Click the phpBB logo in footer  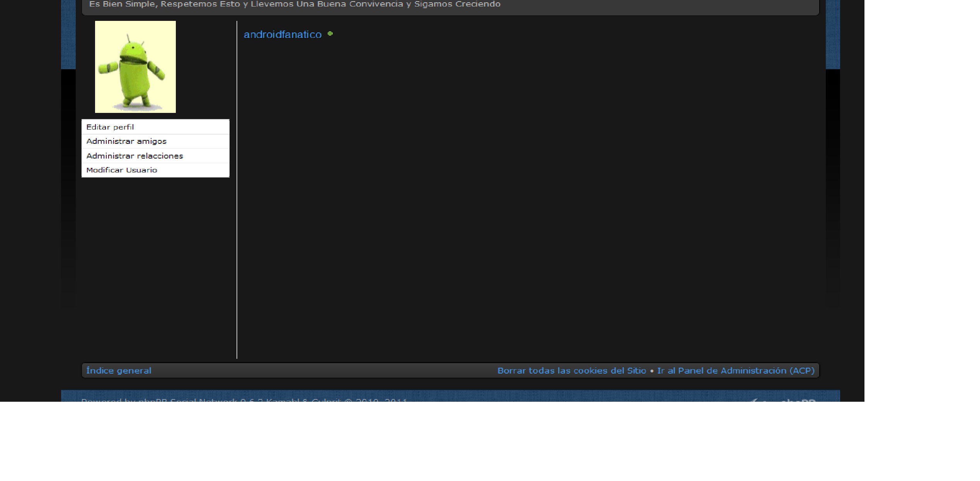[x=784, y=400]
